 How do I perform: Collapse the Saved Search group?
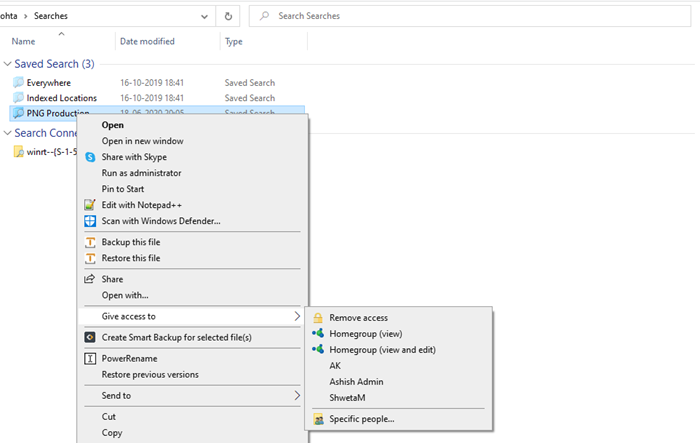pyautogui.click(x=7, y=64)
